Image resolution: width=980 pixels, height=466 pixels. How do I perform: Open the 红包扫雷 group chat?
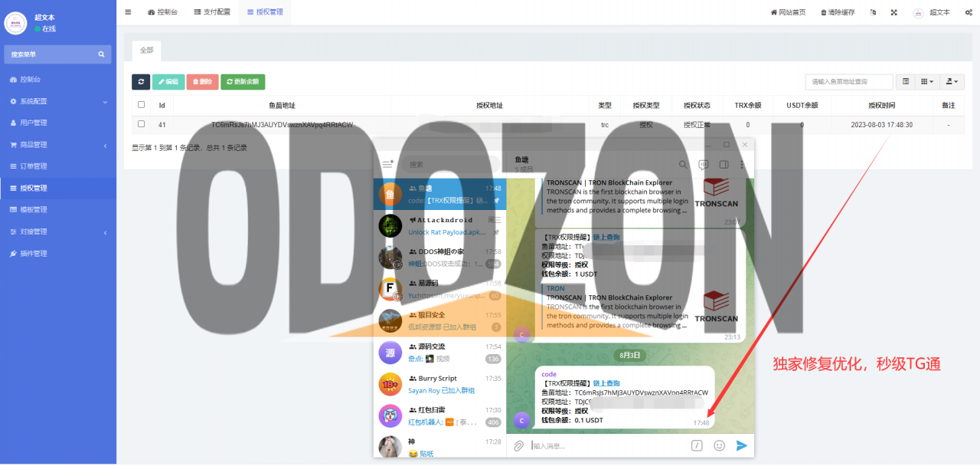coord(440,416)
